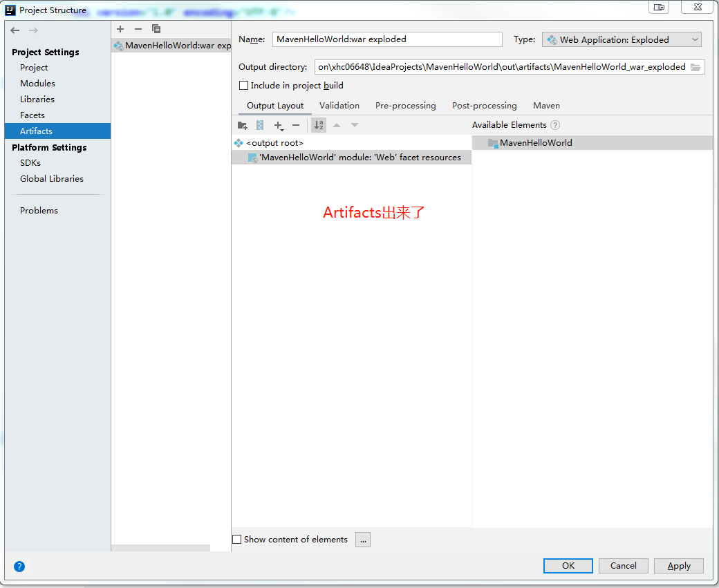Switch to the Validation tab
The image size is (719, 588).
pyautogui.click(x=339, y=106)
